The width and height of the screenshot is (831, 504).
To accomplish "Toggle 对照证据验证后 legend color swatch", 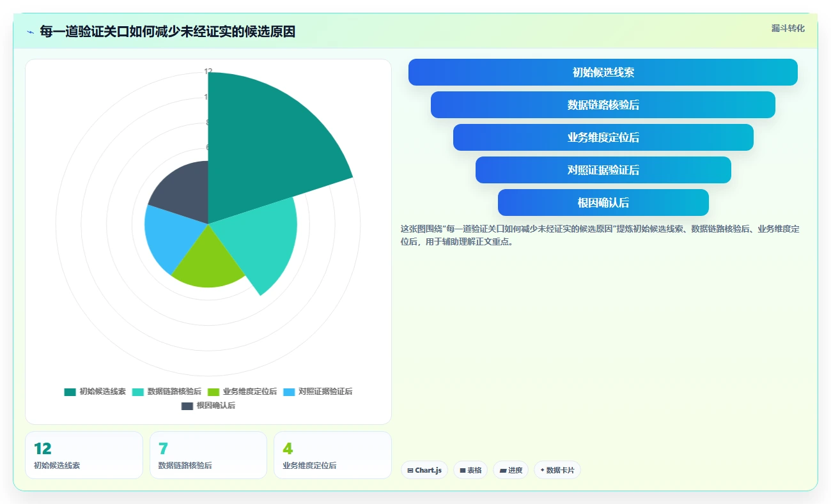I will pos(289,392).
